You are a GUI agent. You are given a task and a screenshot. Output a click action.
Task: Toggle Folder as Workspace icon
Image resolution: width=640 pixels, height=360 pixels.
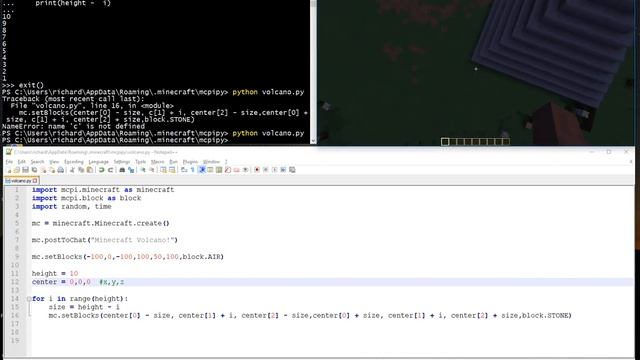tap(236, 170)
